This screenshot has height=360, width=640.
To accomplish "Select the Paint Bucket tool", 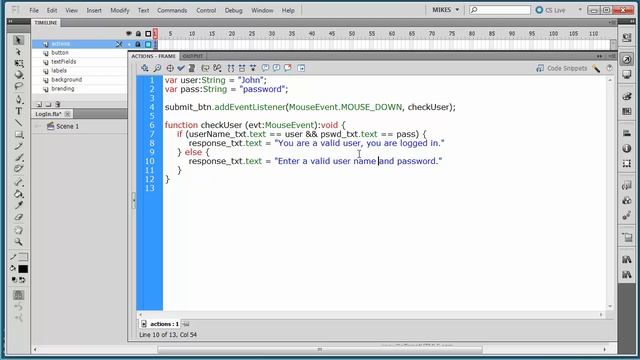I will click(x=18, y=194).
